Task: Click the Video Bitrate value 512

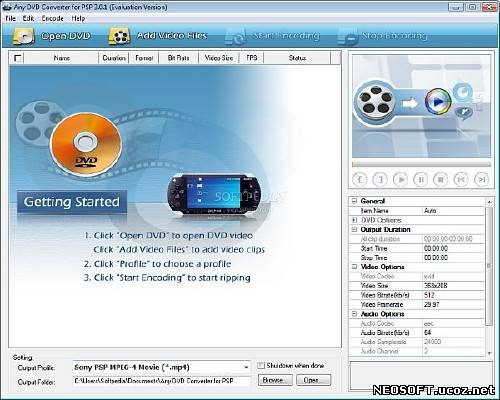Action: point(453,295)
